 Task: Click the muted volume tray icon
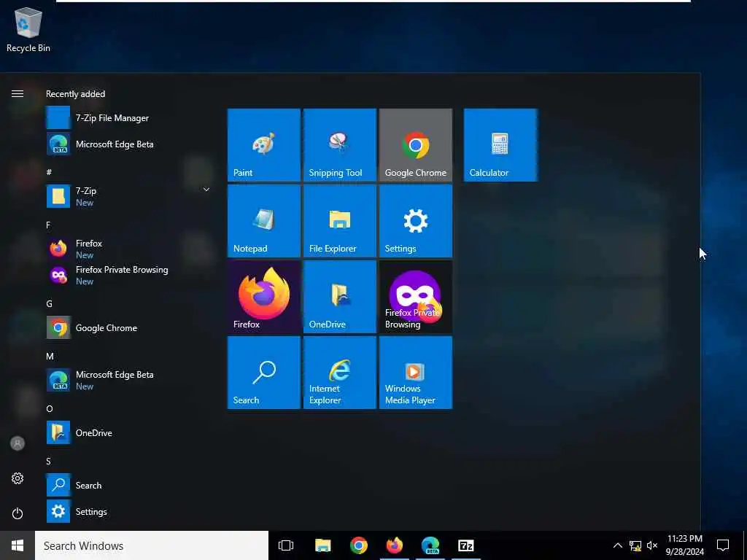point(652,545)
